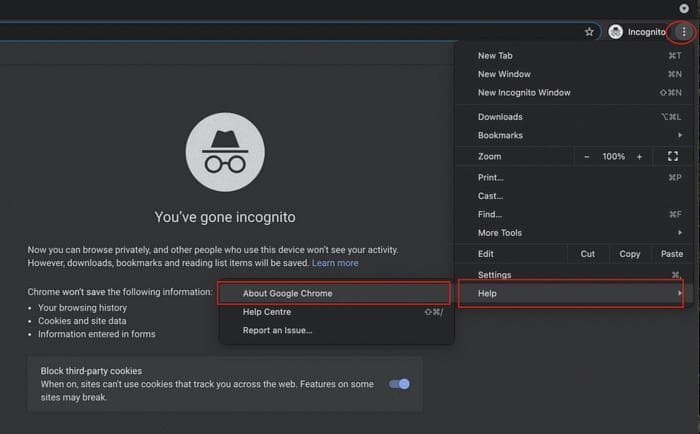Viewport: 700px width, 434px height.
Task: Click the Incognito profile avatar icon
Action: (616, 32)
